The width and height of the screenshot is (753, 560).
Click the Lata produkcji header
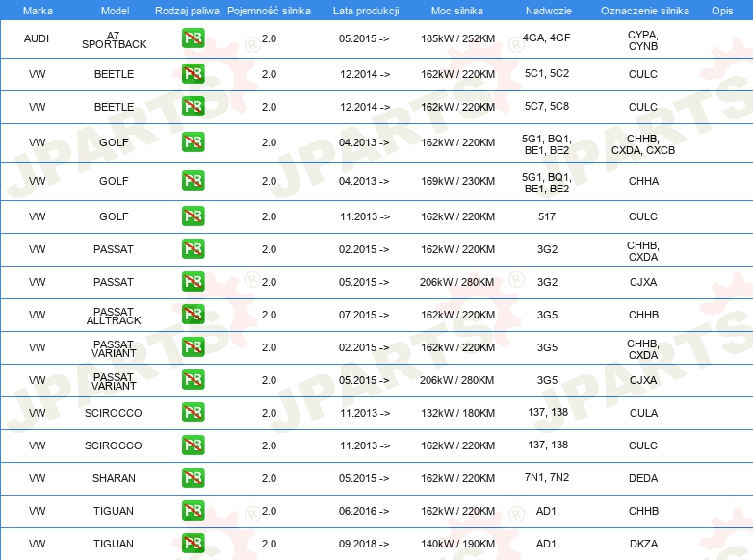click(364, 10)
